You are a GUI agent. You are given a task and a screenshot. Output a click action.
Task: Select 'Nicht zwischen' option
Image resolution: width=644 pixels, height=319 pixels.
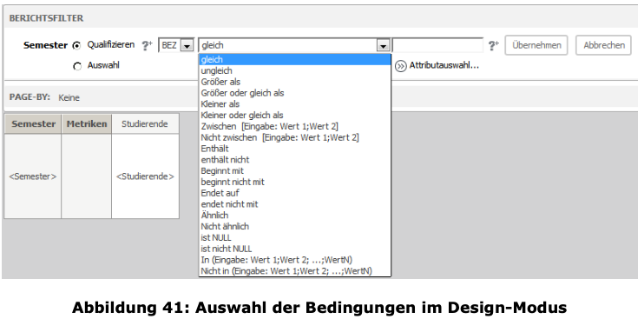pos(294,137)
